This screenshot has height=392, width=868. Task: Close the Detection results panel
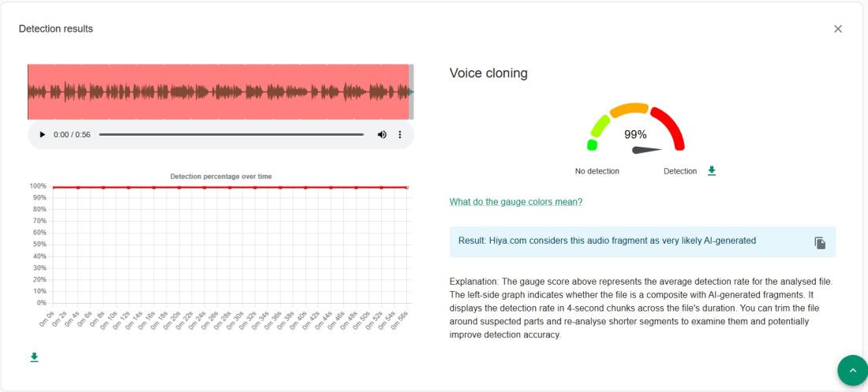click(x=838, y=28)
